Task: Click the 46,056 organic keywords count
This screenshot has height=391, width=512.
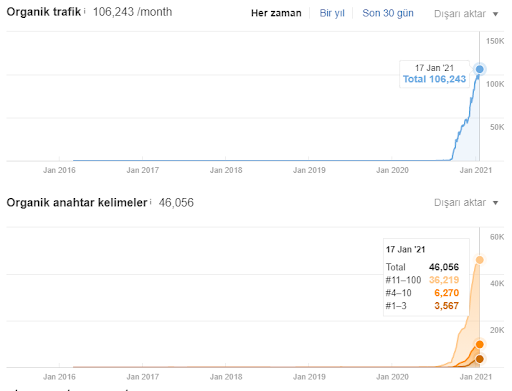Action: click(176, 203)
